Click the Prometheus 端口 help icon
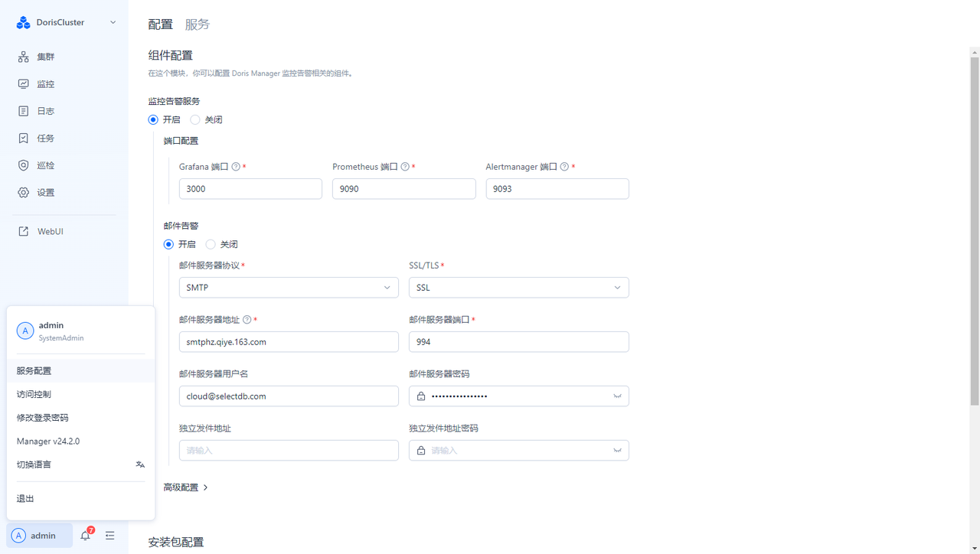Screen dimensions: 980x554 tap(405, 167)
